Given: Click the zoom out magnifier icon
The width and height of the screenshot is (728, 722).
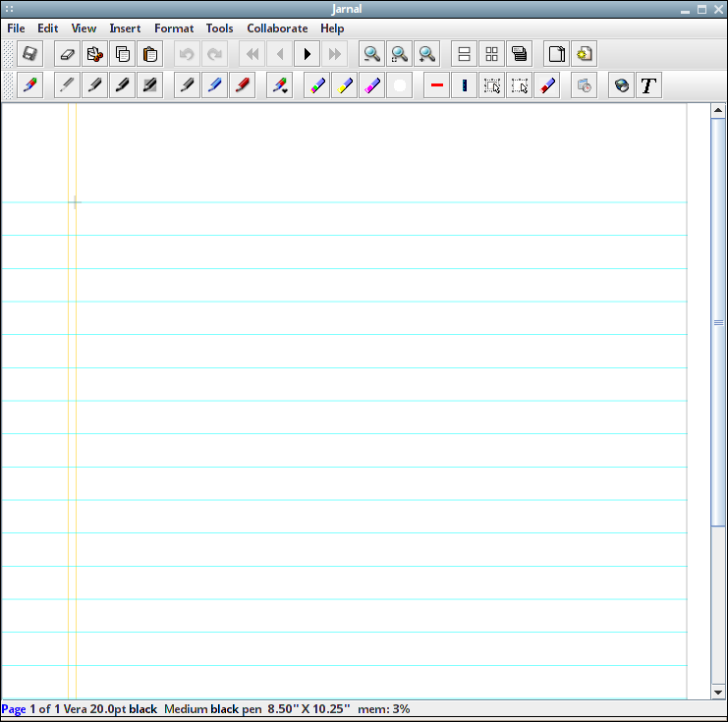Looking at the screenshot, I should click(371, 54).
